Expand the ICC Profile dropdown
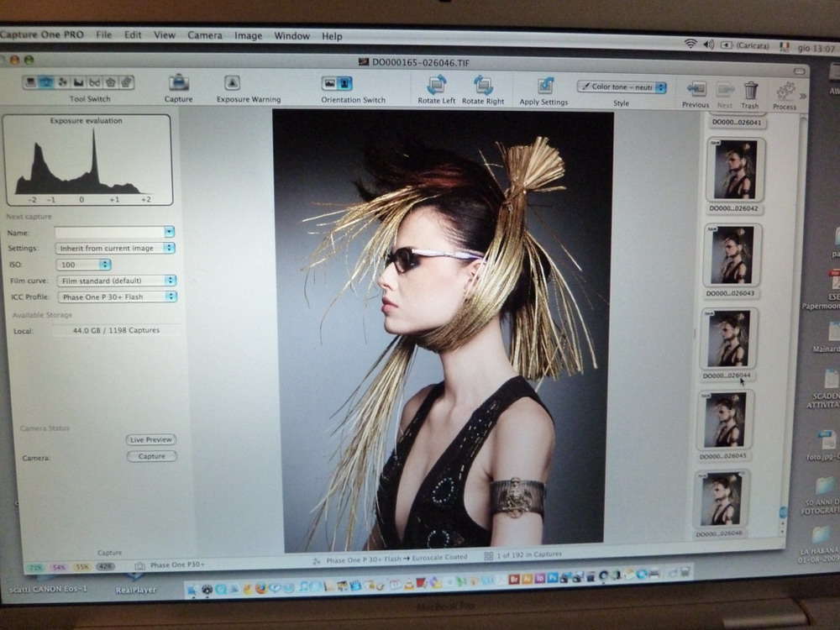Viewport: 840px width, 630px height. click(116, 297)
